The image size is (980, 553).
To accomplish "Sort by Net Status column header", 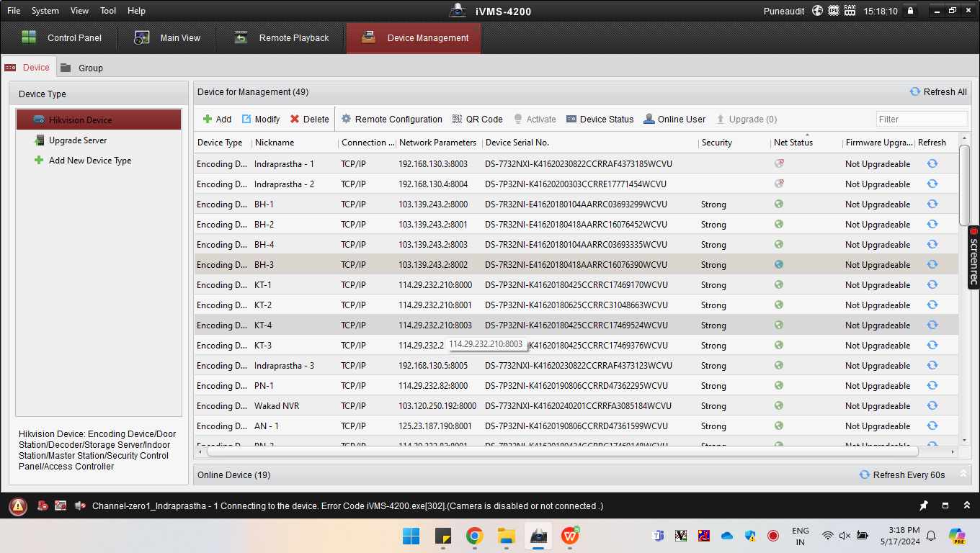I will coord(806,143).
